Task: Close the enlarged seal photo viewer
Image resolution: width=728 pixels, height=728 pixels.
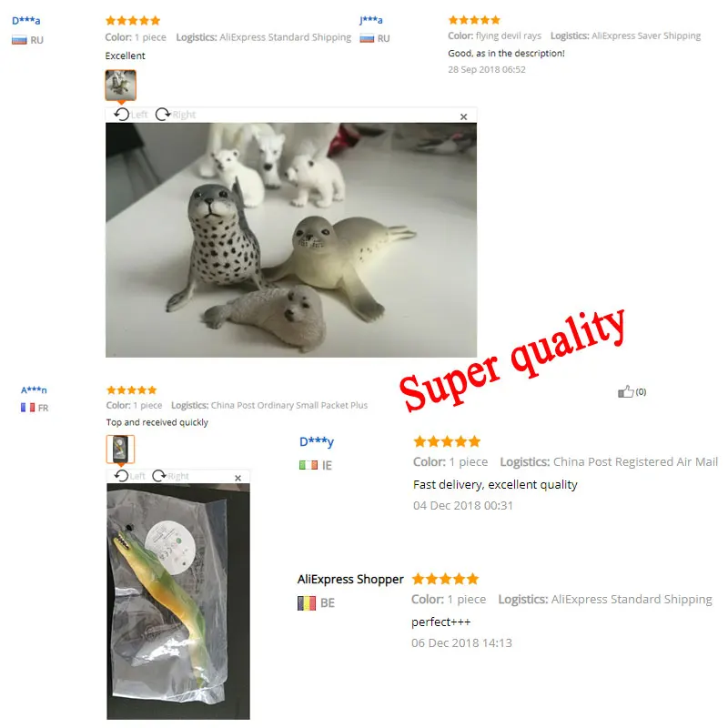Action: coord(463,116)
